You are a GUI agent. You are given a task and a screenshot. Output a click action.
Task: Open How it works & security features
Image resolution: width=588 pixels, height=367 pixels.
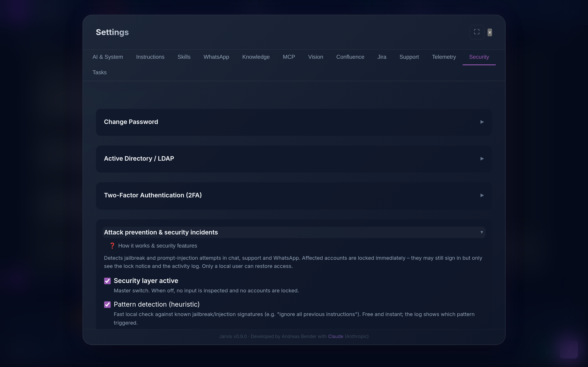click(x=157, y=246)
